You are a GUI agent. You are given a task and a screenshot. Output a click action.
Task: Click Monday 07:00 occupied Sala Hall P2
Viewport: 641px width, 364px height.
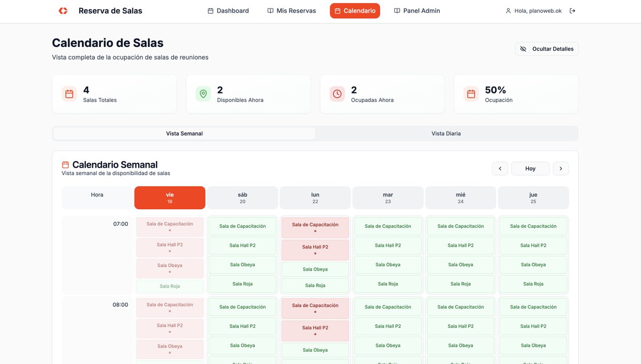coord(315,250)
